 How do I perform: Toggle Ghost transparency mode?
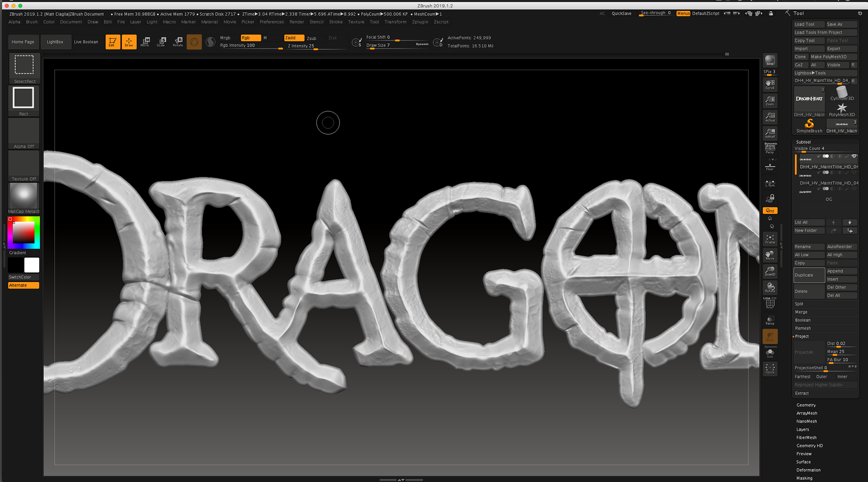[x=770, y=336]
